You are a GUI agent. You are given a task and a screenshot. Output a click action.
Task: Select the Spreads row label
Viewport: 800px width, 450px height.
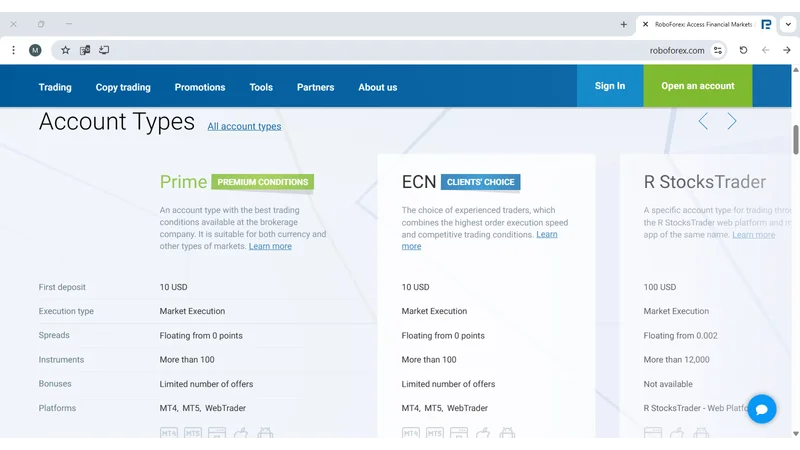tap(54, 335)
